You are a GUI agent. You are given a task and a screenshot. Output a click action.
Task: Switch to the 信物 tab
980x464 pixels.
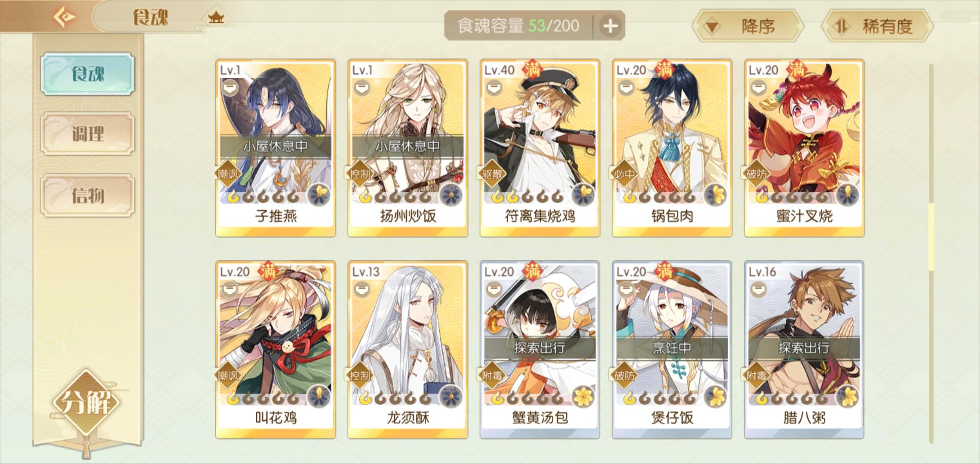(88, 195)
